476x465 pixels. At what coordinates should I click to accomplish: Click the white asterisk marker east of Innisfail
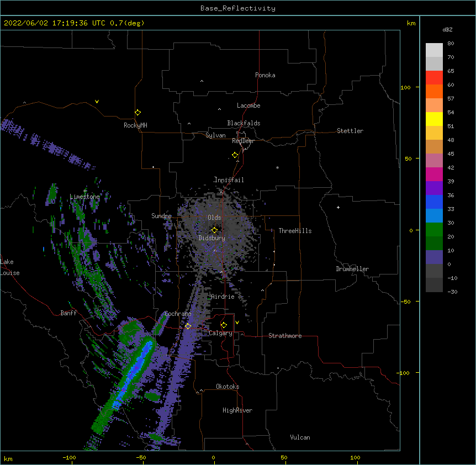(277, 167)
